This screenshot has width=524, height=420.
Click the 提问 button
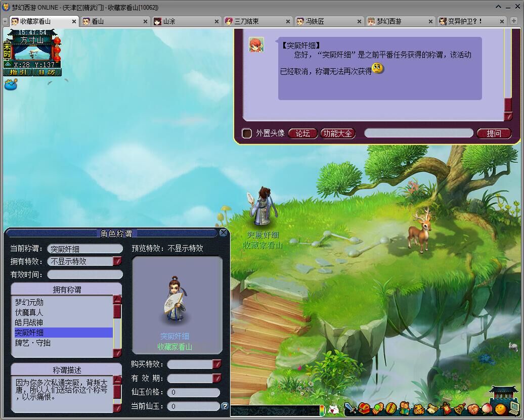coord(494,133)
